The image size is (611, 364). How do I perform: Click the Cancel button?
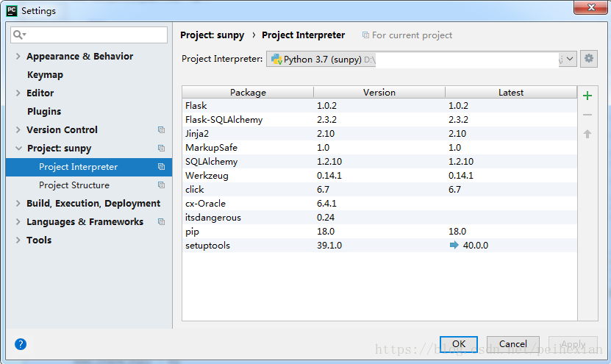click(x=512, y=344)
